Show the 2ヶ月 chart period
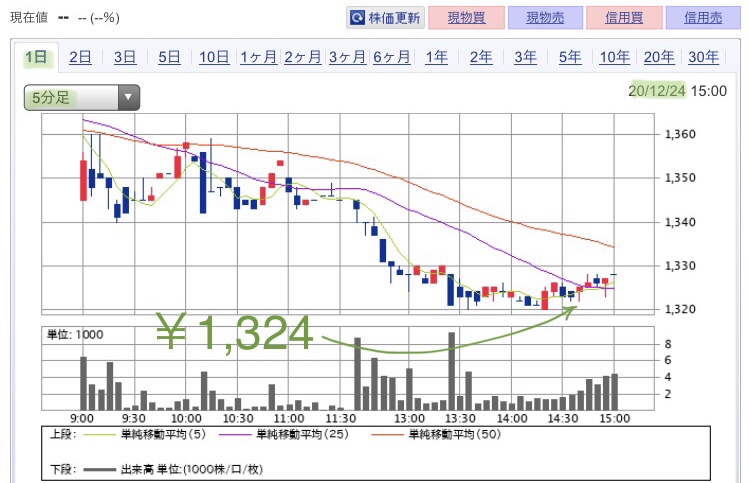This screenshot has width=749, height=483. [x=303, y=57]
